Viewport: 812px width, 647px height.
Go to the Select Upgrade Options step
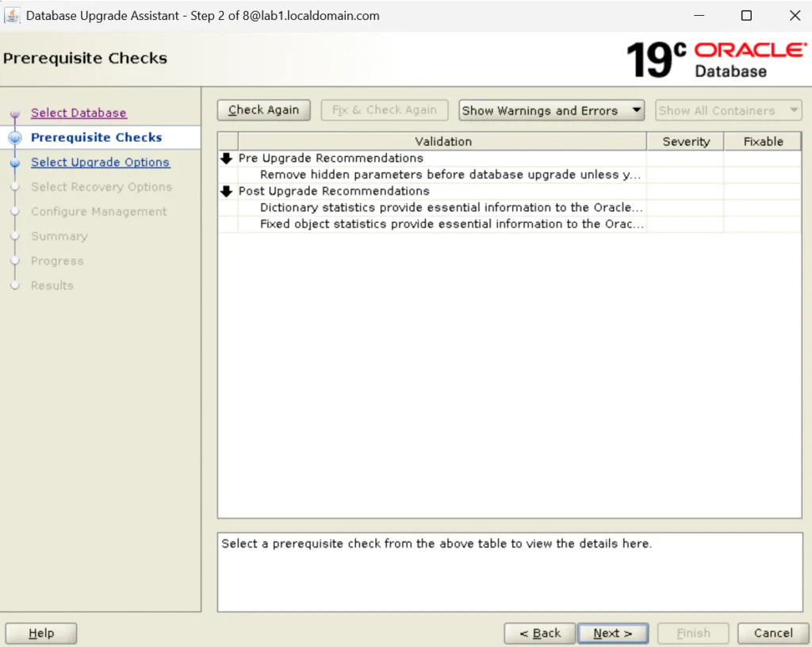click(x=100, y=162)
